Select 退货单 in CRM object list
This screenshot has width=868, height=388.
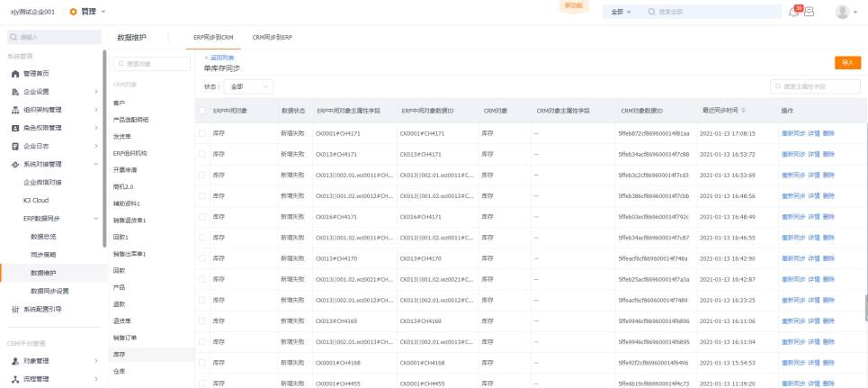(x=121, y=320)
